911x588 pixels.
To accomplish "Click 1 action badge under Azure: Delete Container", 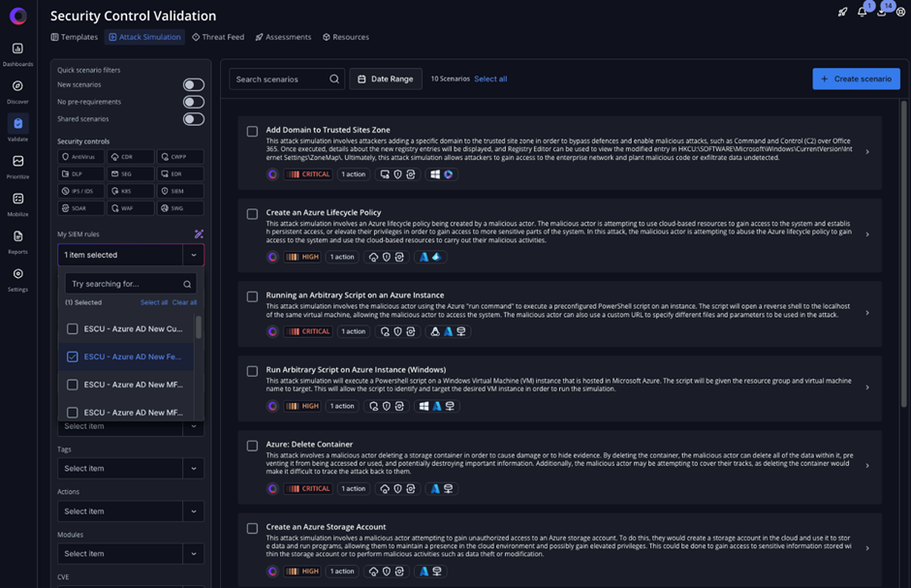I will pyautogui.click(x=353, y=489).
